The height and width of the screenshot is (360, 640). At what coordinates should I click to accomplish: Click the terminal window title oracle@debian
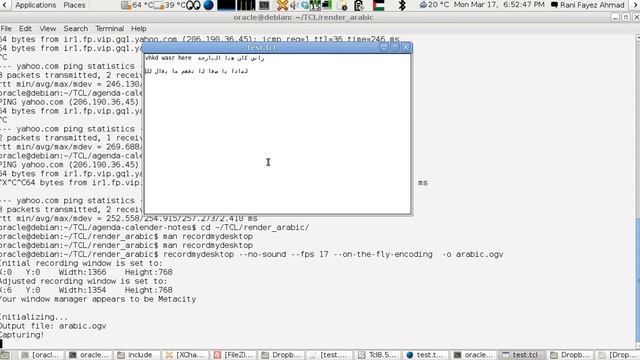[x=303, y=18]
